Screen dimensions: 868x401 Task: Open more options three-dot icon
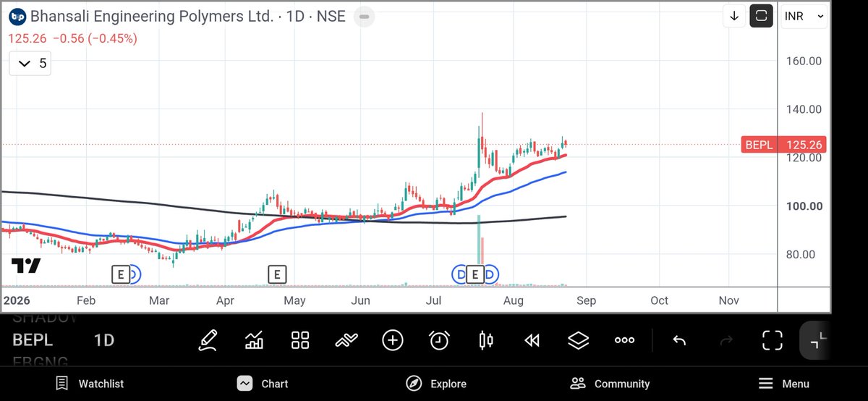[x=624, y=339]
